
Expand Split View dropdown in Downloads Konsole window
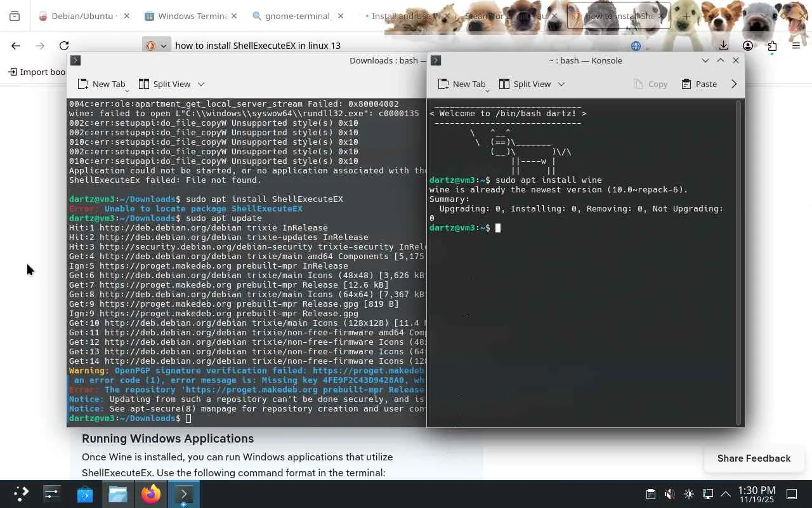[x=201, y=84]
